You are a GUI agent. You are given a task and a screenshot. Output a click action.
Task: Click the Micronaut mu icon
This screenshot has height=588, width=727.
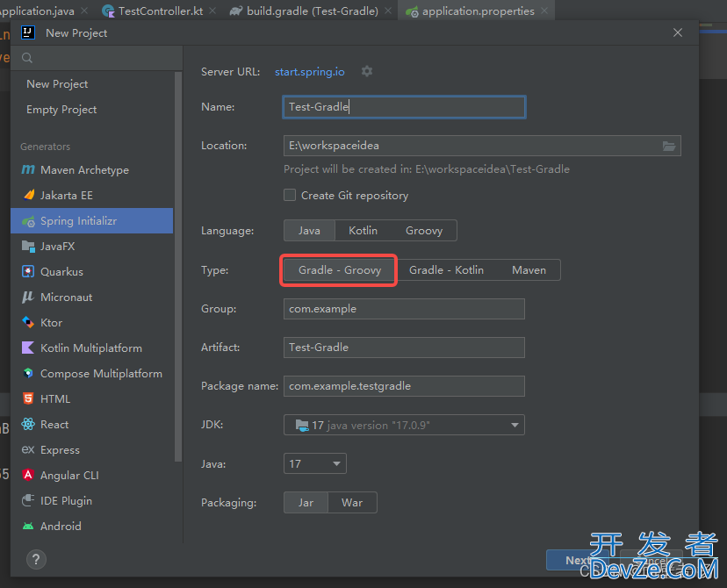point(28,297)
